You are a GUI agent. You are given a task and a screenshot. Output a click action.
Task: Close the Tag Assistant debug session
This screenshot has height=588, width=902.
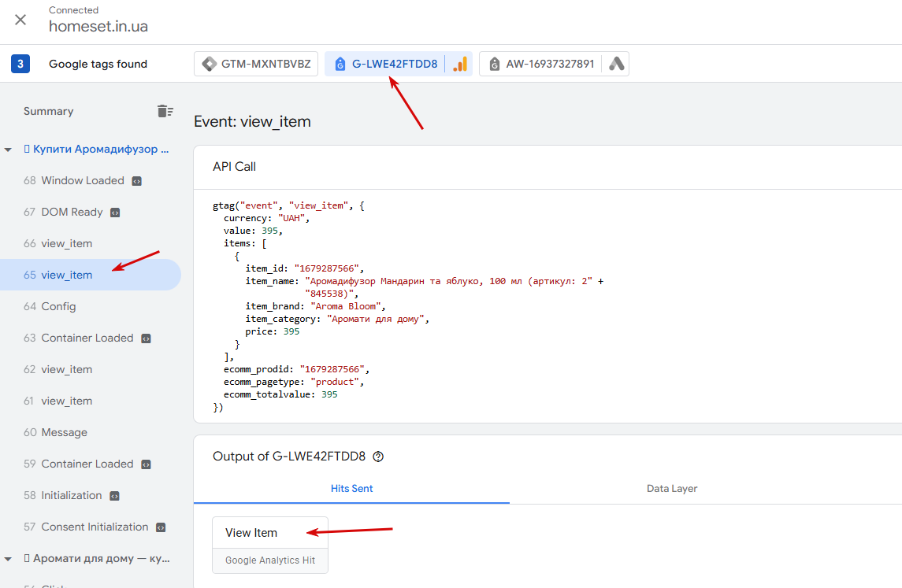pos(20,20)
